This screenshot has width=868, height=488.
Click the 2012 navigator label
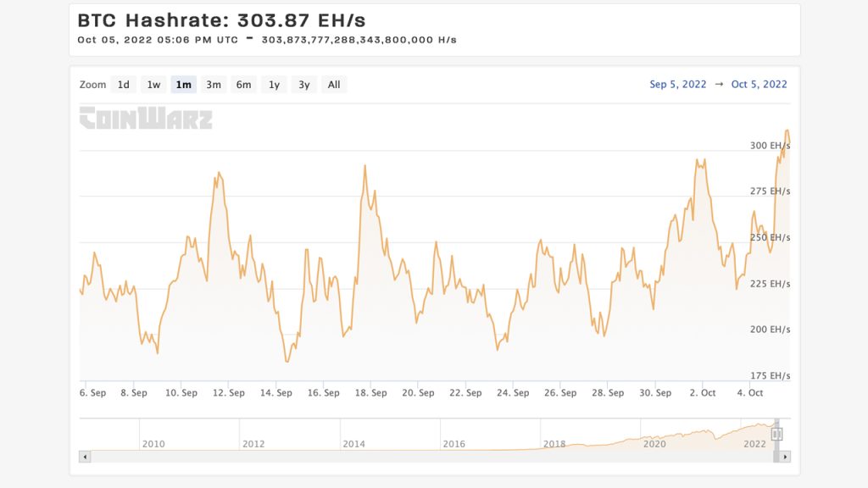(253, 444)
